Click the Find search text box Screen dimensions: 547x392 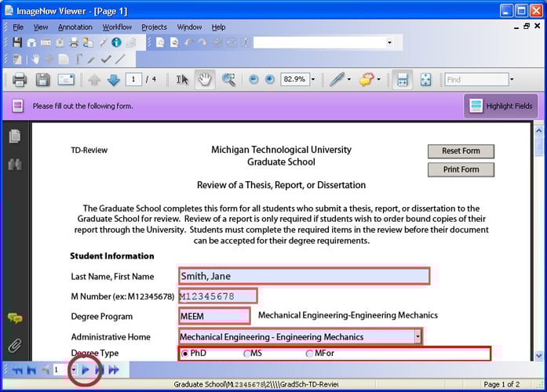(x=476, y=79)
